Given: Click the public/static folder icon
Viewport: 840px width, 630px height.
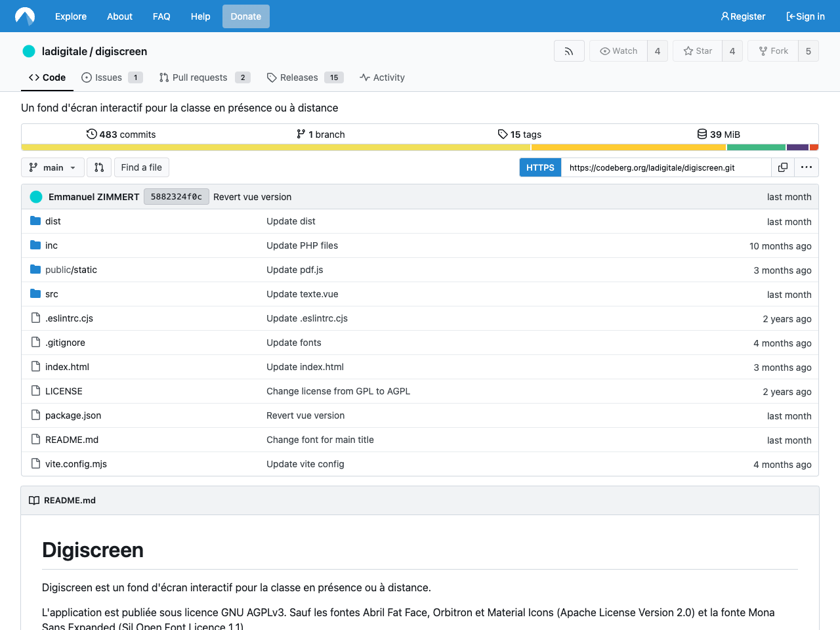Looking at the screenshot, I should tap(35, 270).
